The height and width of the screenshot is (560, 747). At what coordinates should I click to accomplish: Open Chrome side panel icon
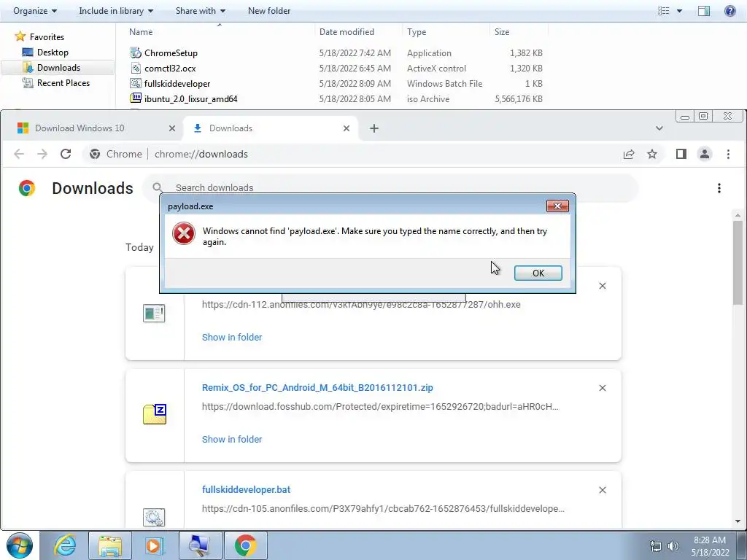681,154
